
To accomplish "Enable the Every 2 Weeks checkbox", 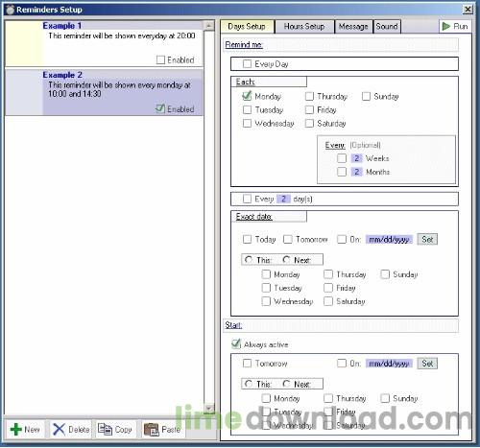I will tap(342, 158).
